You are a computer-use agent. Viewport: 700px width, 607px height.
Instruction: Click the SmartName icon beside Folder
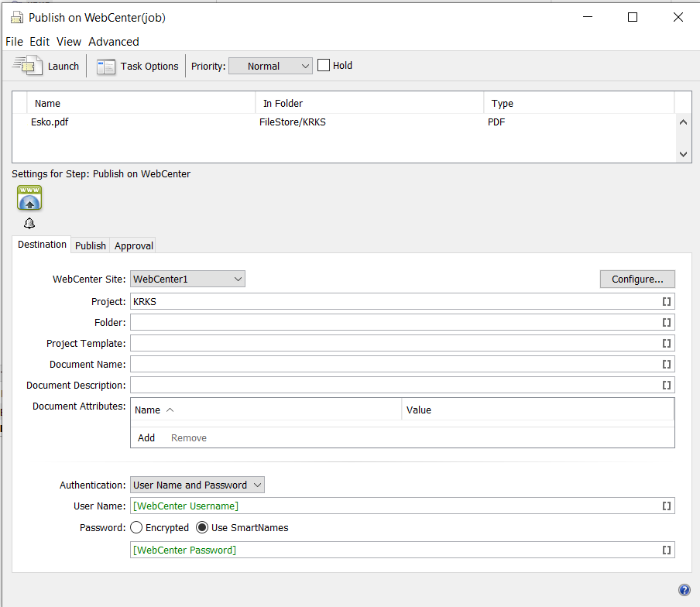click(666, 322)
